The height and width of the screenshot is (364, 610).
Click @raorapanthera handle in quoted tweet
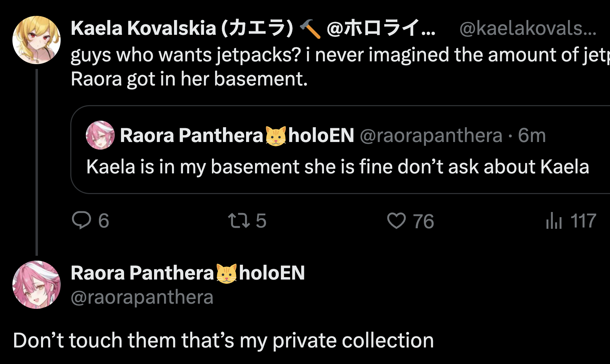(431, 135)
